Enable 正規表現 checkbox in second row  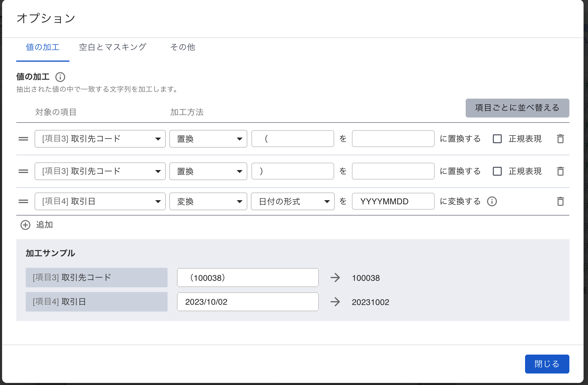click(497, 171)
